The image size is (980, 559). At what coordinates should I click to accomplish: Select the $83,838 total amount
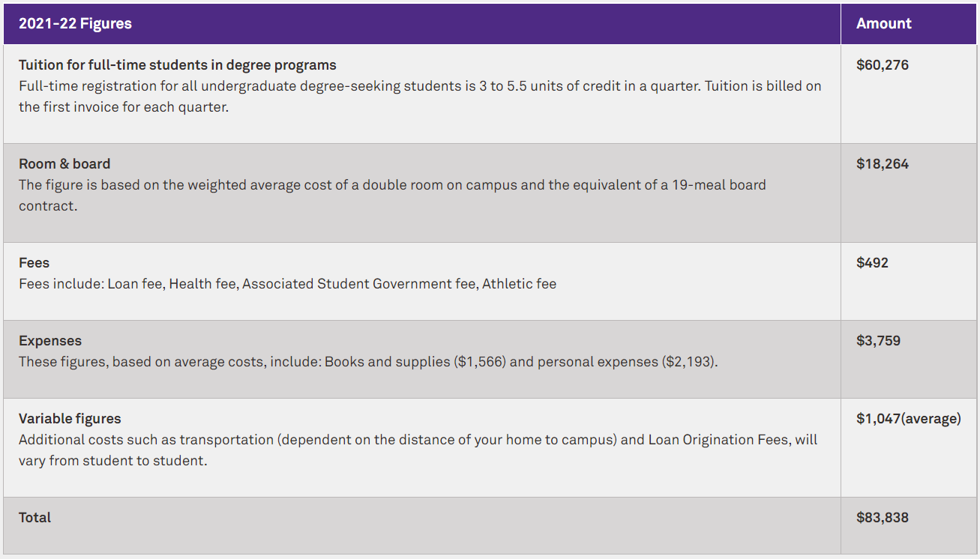click(883, 518)
